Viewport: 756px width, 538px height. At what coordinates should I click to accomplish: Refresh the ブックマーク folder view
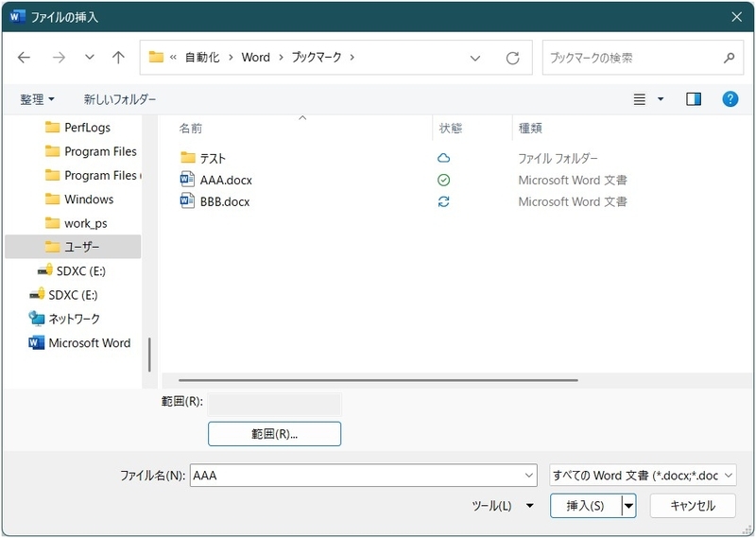point(512,58)
